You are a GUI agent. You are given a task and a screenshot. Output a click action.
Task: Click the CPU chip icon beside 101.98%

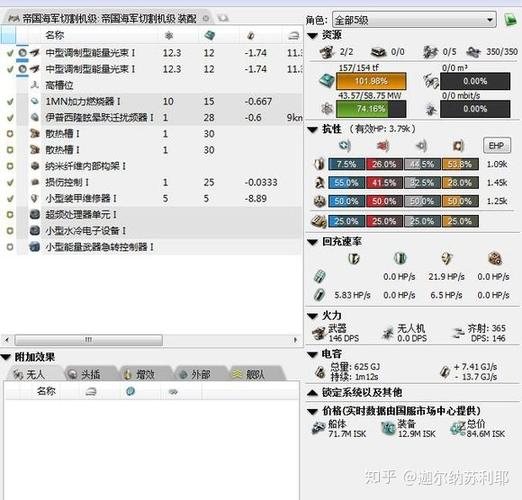pyautogui.click(x=327, y=80)
